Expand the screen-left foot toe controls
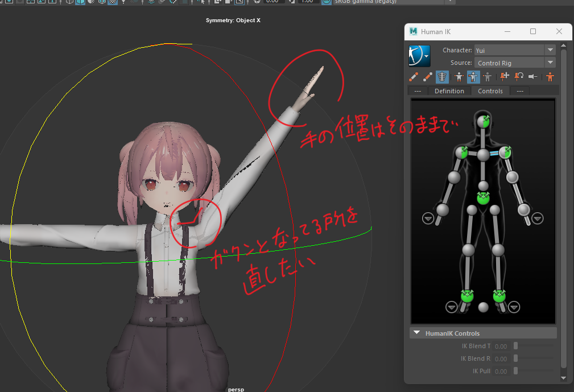Image resolution: width=574 pixels, height=392 pixels. pos(451,307)
